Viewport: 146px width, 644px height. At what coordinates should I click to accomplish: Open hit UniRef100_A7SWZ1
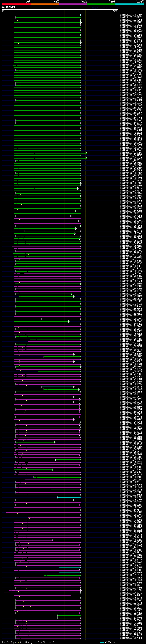[x=131, y=25]
